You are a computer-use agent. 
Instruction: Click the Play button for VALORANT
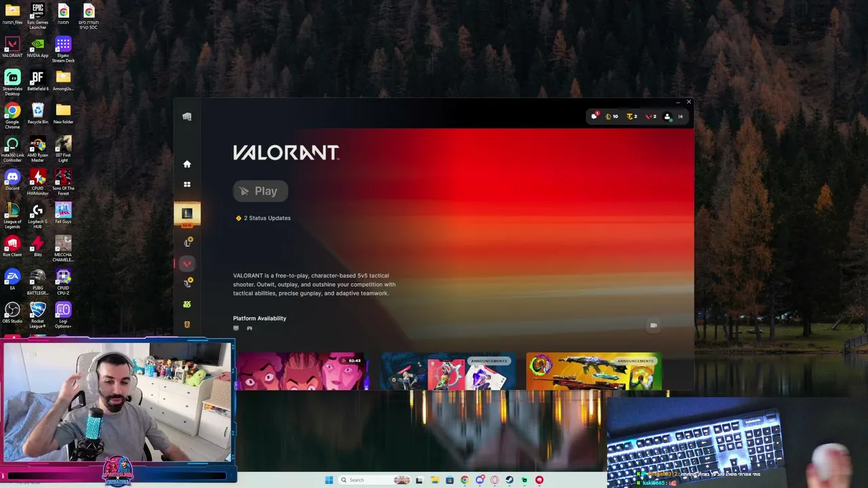point(260,191)
